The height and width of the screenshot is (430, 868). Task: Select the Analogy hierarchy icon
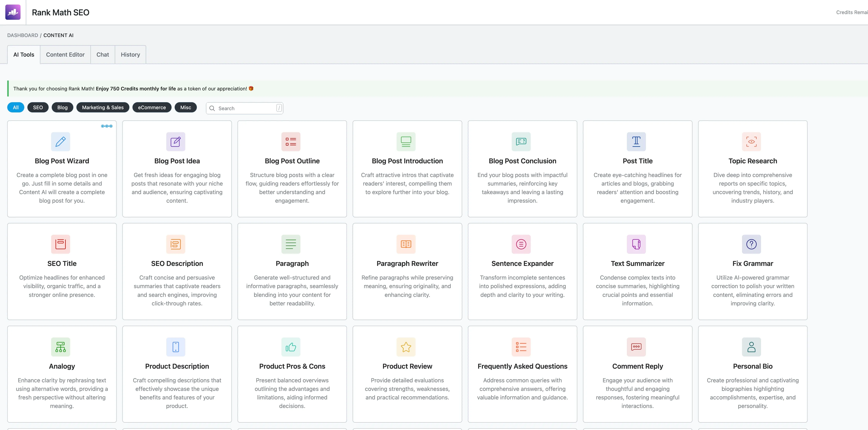tap(61, 347)
